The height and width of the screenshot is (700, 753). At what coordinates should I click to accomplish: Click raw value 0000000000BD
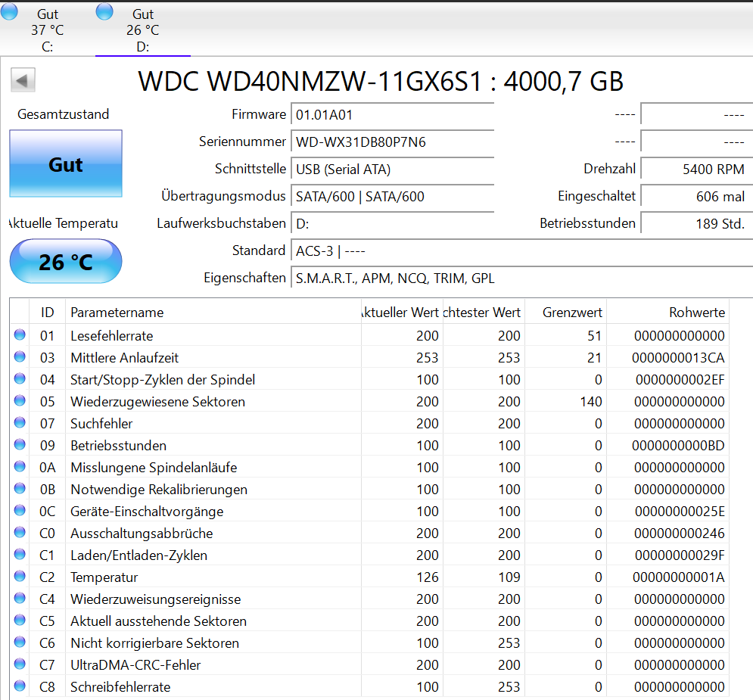(678, 446)
